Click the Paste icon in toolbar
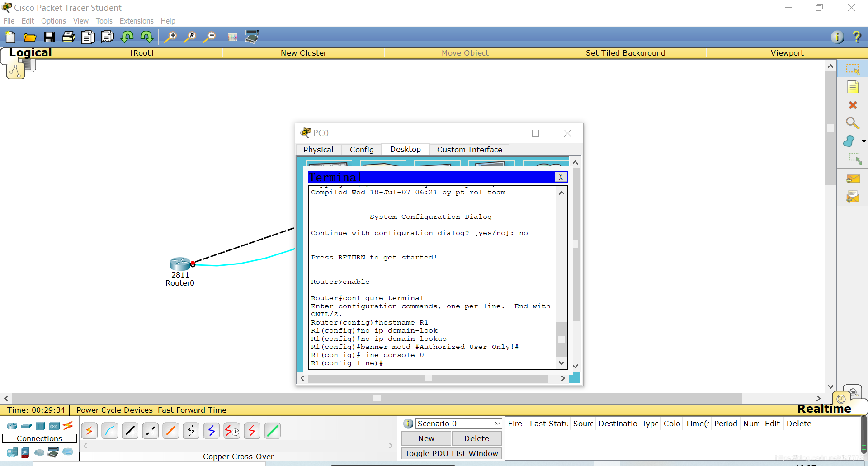The height and width of the screenshot is (466, 868). [108, 37]
